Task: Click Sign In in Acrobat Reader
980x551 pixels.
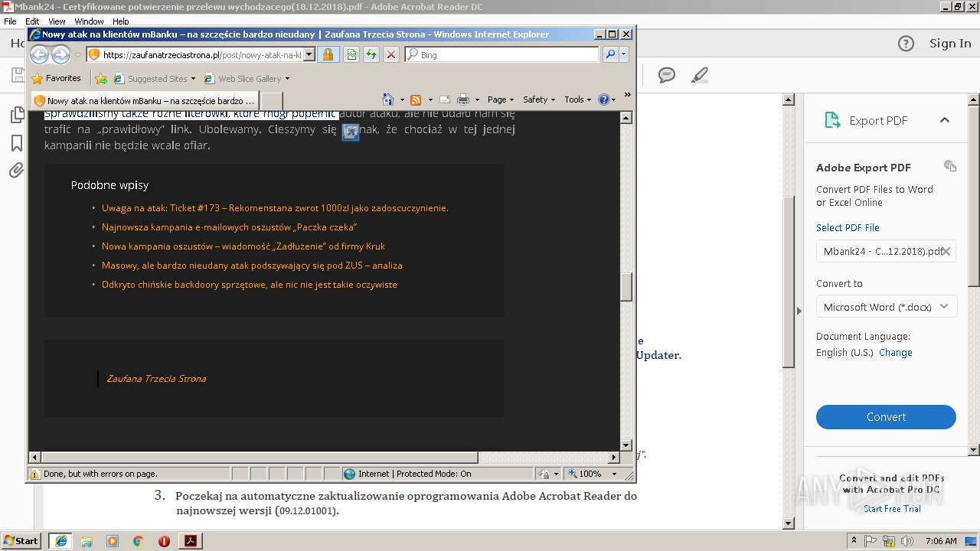Action: click(x=950, y=43)
